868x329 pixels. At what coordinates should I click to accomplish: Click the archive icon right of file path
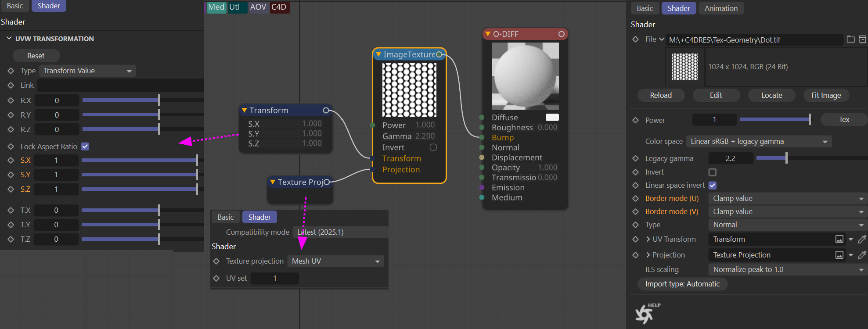[862, 39]
